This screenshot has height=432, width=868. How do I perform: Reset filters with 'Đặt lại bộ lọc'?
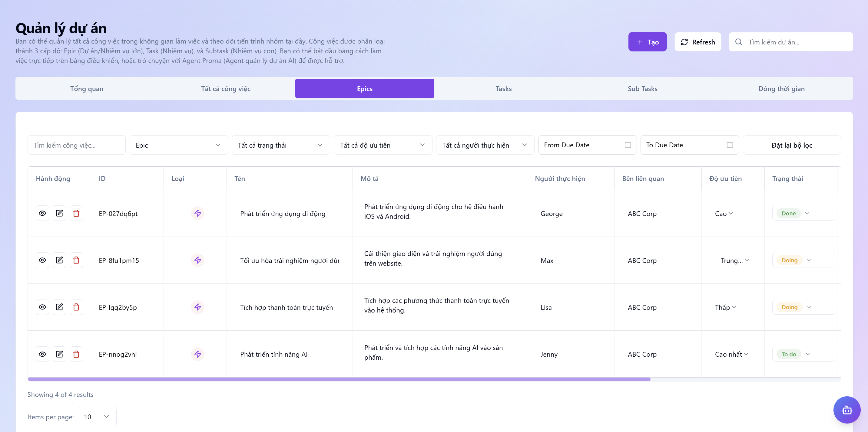[x=791, y=145]
